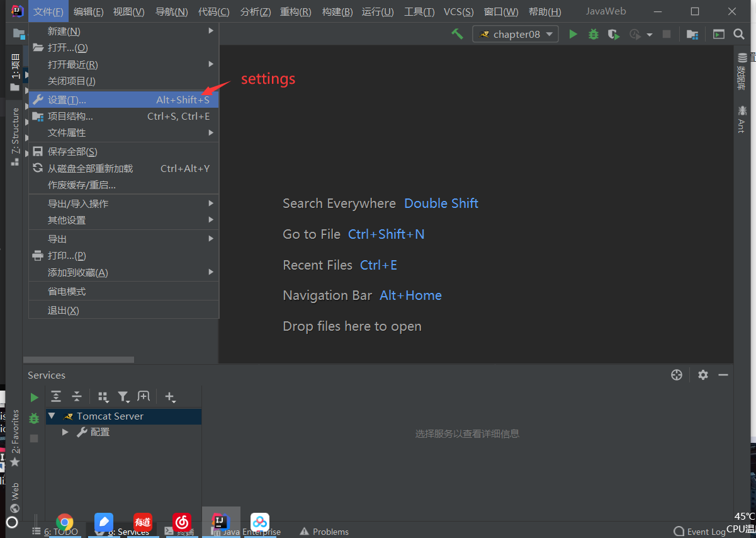Switch to the Problems tab at the bottom

pos(324,531)
